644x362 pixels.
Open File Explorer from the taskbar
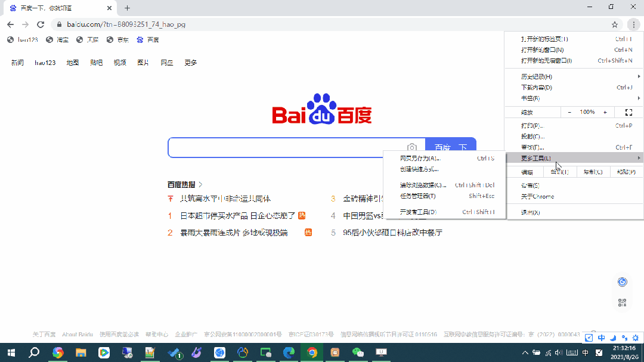[81, 352]
